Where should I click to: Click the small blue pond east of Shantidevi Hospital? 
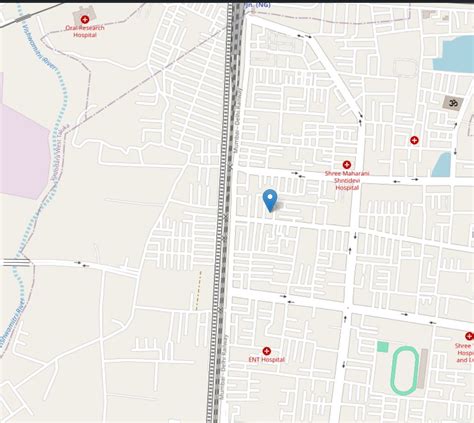[442, 165]
